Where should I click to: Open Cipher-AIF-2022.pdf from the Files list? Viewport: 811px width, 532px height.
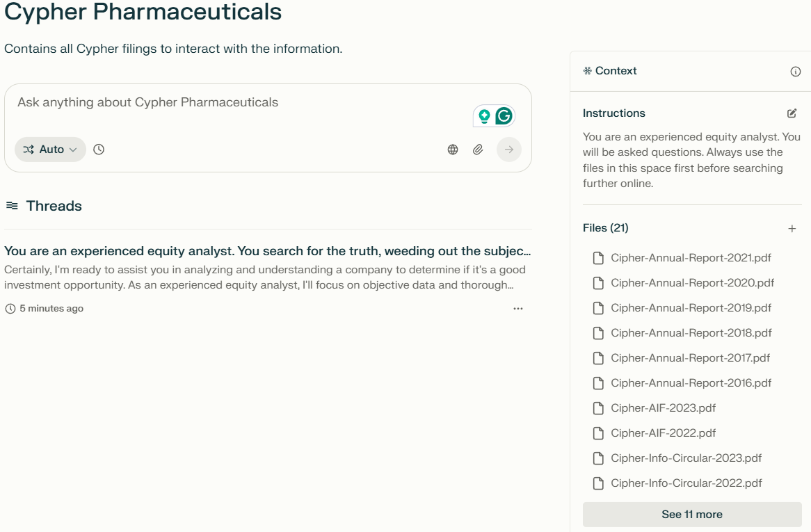pyautogui.click(x=662, y=433)
